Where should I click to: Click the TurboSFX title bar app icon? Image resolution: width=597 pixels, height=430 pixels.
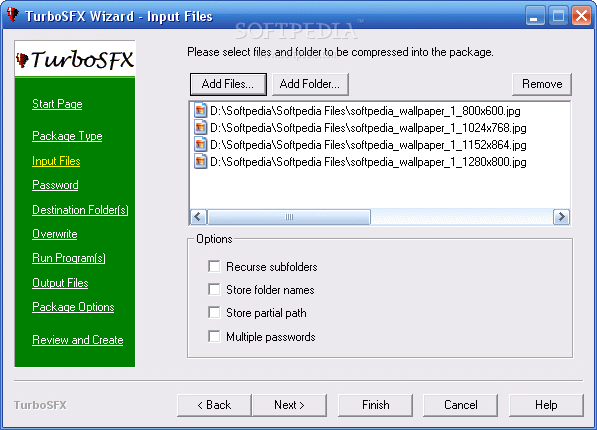(x=13, y=15)
